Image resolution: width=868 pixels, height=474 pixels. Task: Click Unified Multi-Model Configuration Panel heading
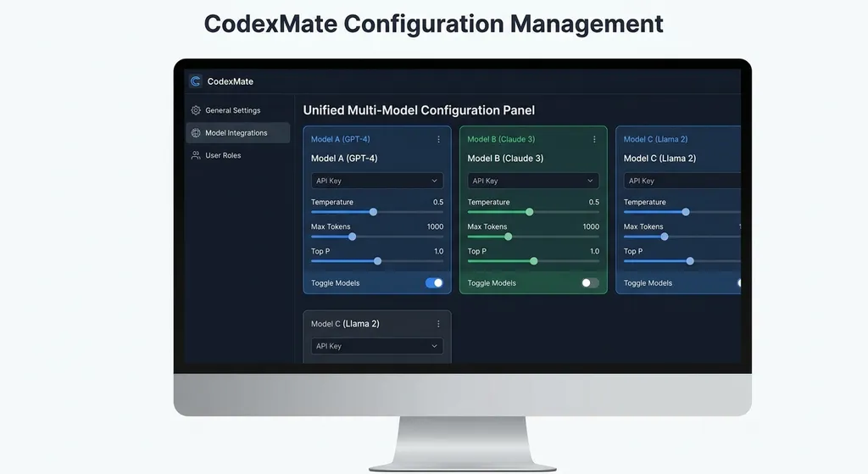[419, 110]
